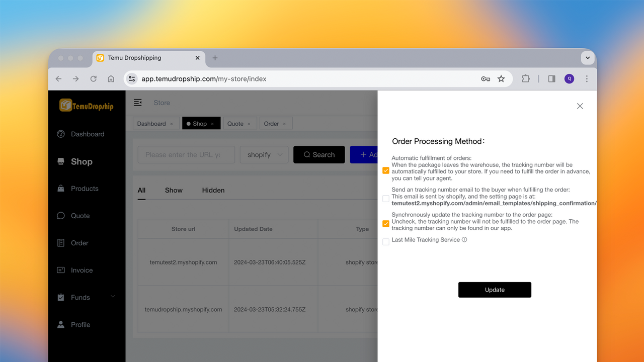The image size is (644, 362).
Task: Open a new browser tab with plus
Action: pyautogui.click(x=215, y=58)
